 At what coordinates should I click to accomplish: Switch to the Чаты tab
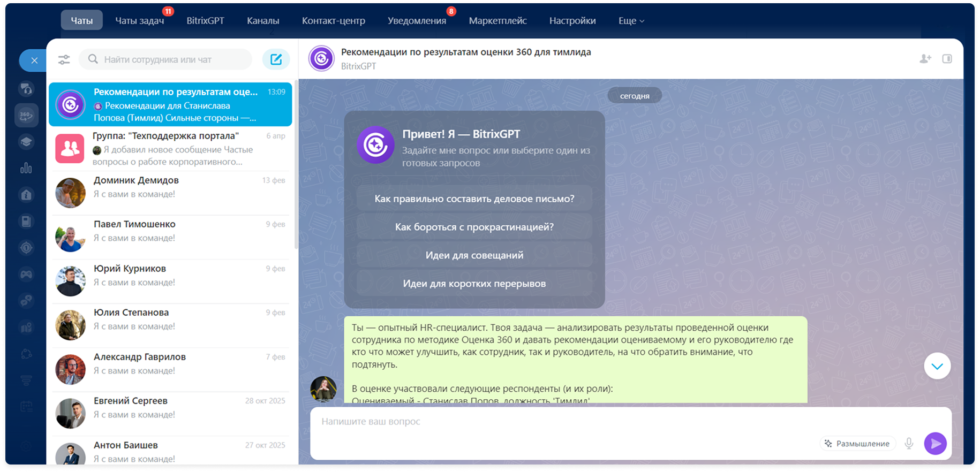82,20
